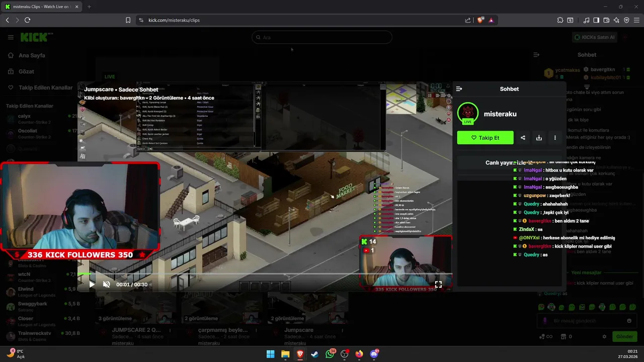Enter fullscreen in the clip player
This screenshot has width=644, height=362.
[x=438, y=285]
